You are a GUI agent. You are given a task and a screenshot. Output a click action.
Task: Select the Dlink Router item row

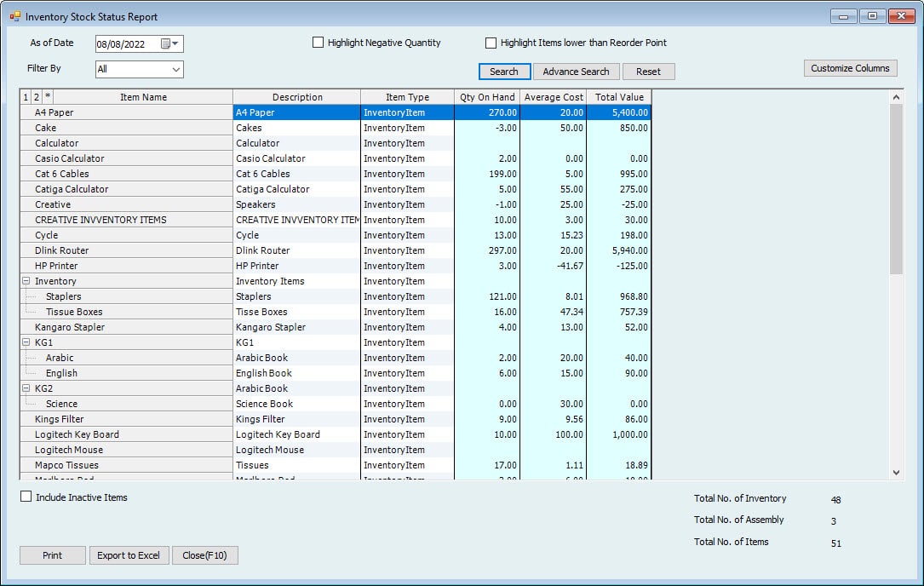tap(126, 250)
